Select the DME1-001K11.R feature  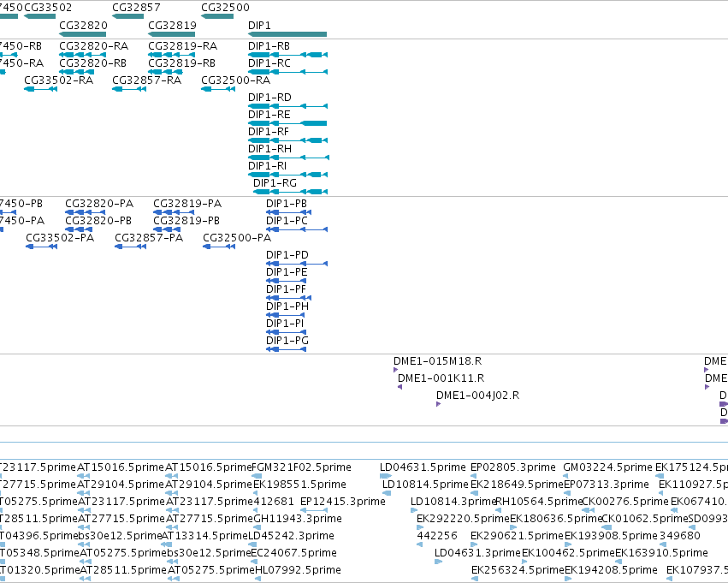[400, 387]
